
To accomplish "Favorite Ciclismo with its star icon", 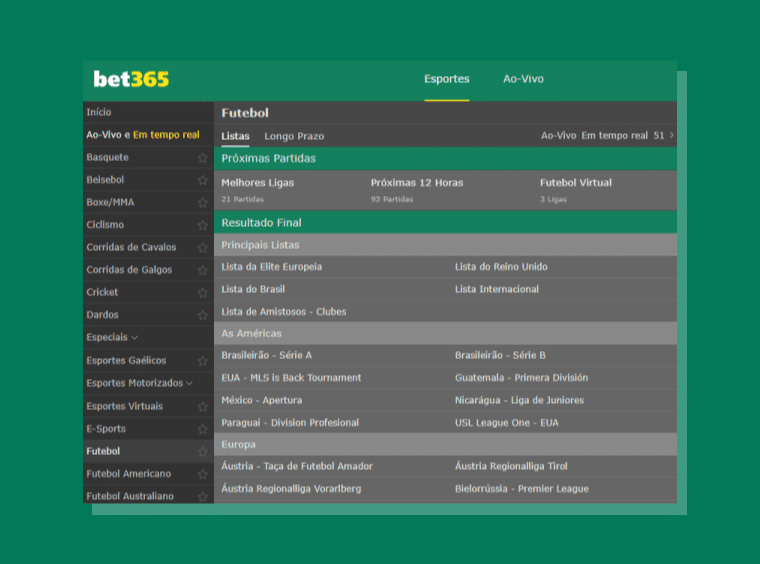I will pyautogui.click(x=203, y=225).
